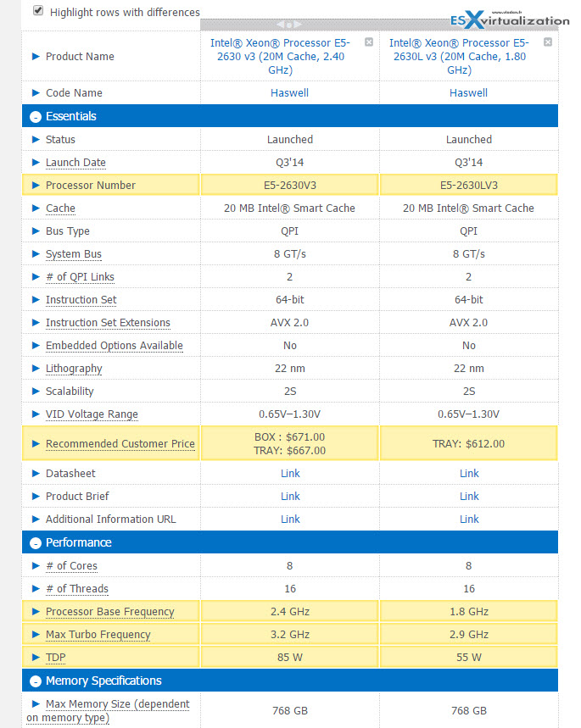Click the Cache label definition
Image resolution: width=581 pixels, height=728 pixels.
(x=60, y=208)
